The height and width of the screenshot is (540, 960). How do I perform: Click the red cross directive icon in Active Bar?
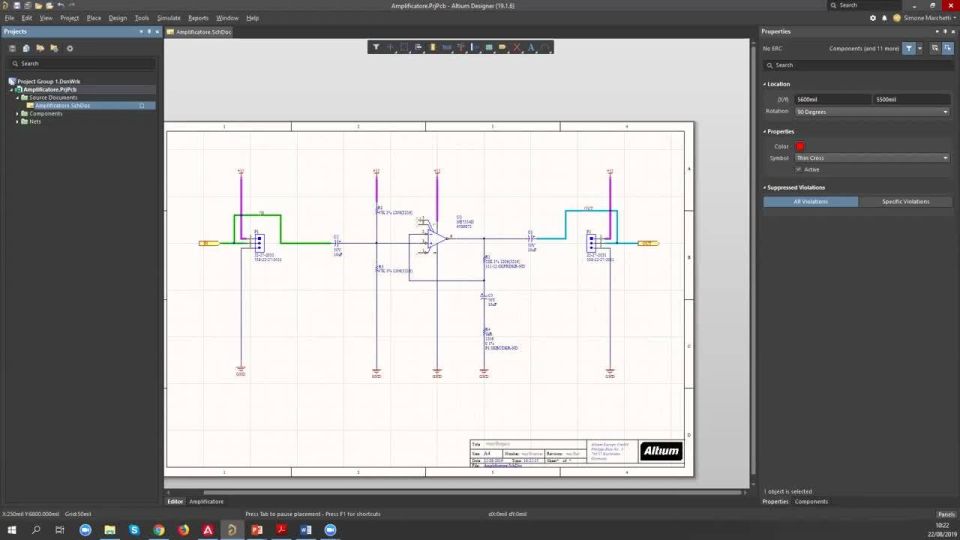tap(517, 47)
